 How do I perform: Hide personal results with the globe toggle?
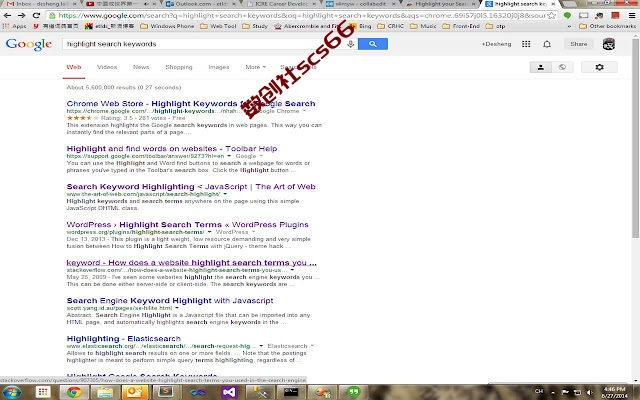562,67
